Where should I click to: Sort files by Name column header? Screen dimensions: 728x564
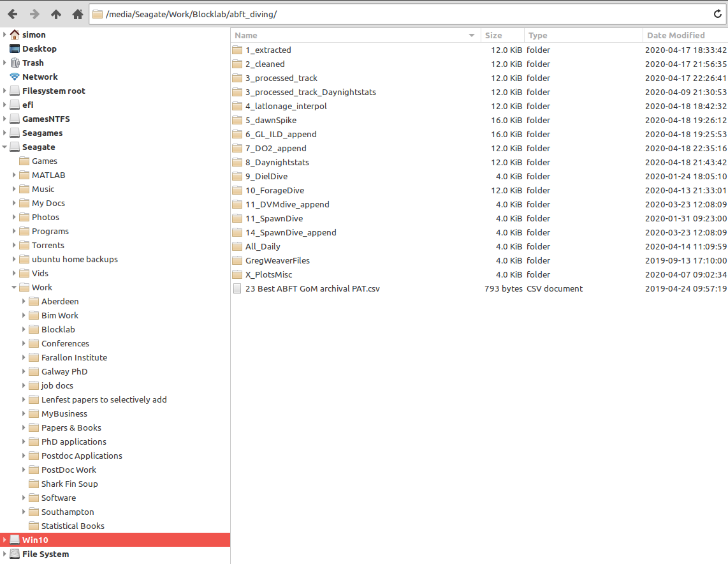(x=246, y=36)
